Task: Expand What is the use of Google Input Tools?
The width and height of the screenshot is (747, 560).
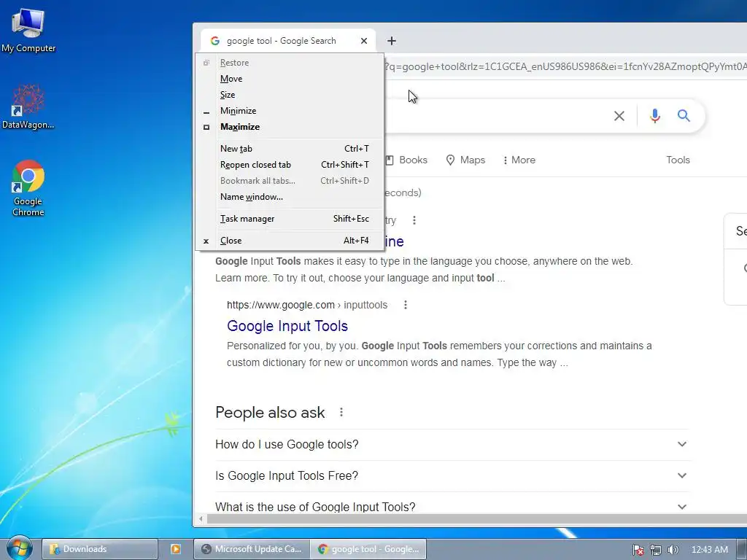Action: (x=452, y=507)
